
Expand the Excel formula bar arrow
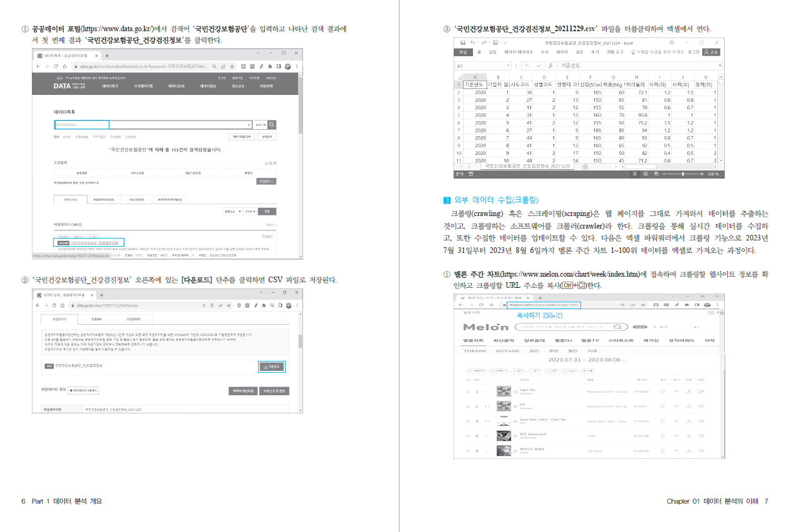[x=720, y=66]
